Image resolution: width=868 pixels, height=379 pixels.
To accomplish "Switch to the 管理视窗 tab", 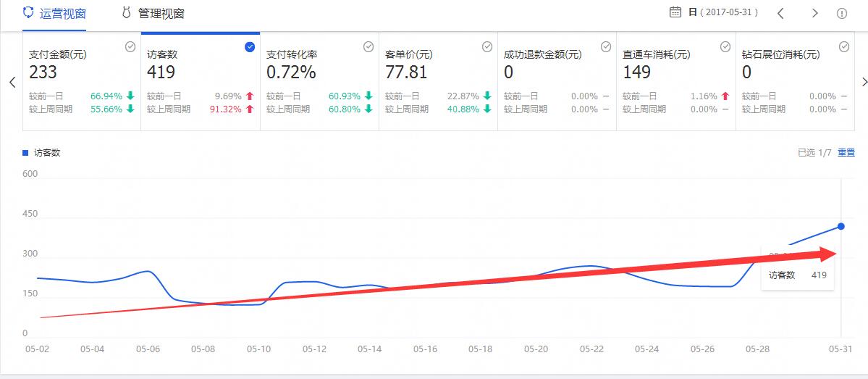I will pos(161,14).
